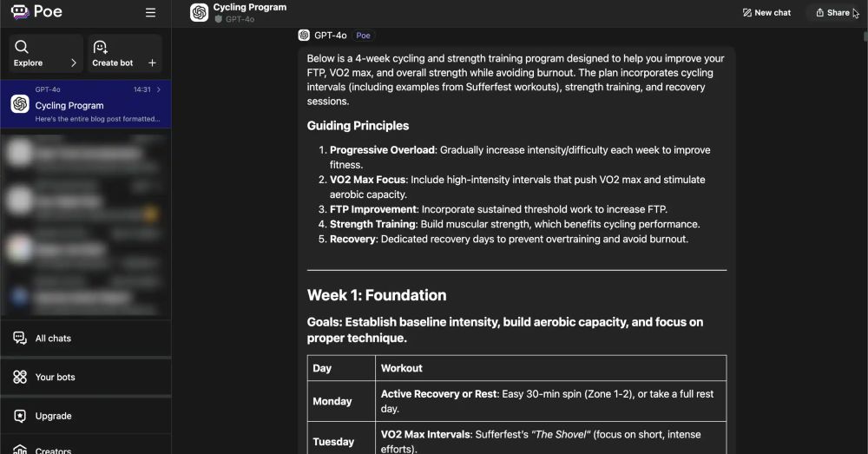Select the Cycling Program conversation
Viewport: 868px width, 454px height.
[86, 104]
